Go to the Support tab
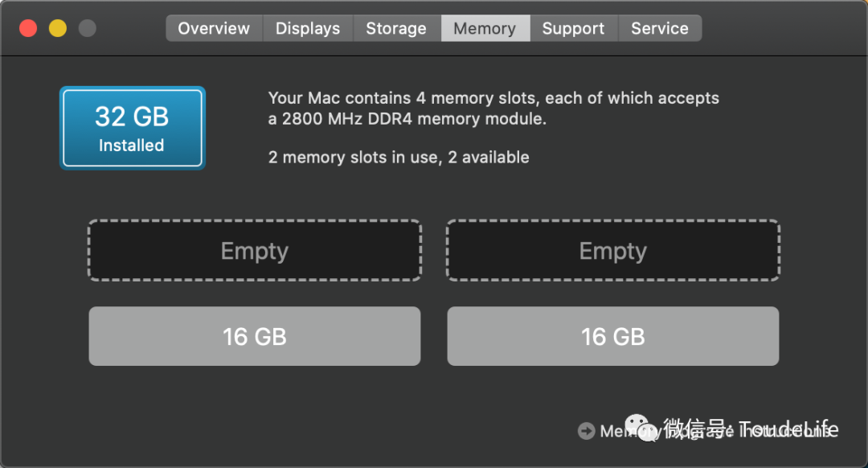Viewport: 868px width, 468px height. pyautogui.click(x=573, y=28)
